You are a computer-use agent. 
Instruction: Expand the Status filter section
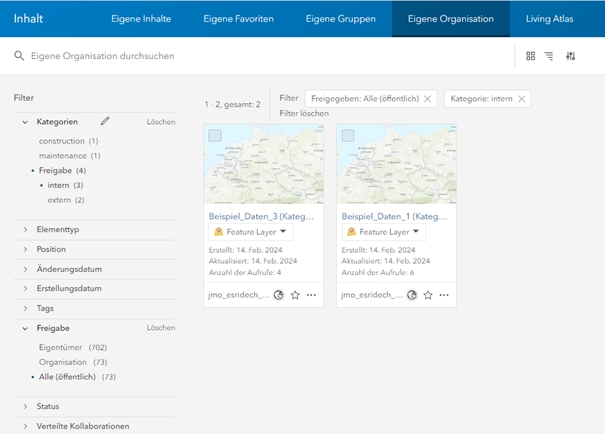coord(25,406)
